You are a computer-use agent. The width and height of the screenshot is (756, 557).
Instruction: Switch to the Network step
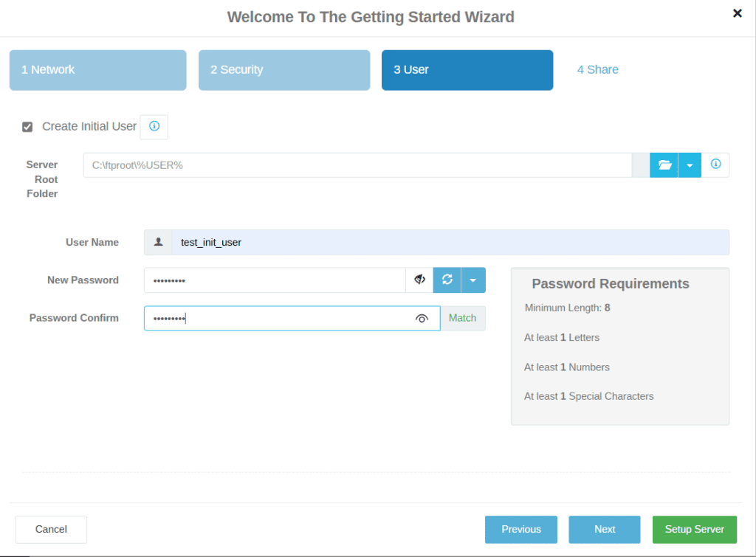(x=97, y=69)
